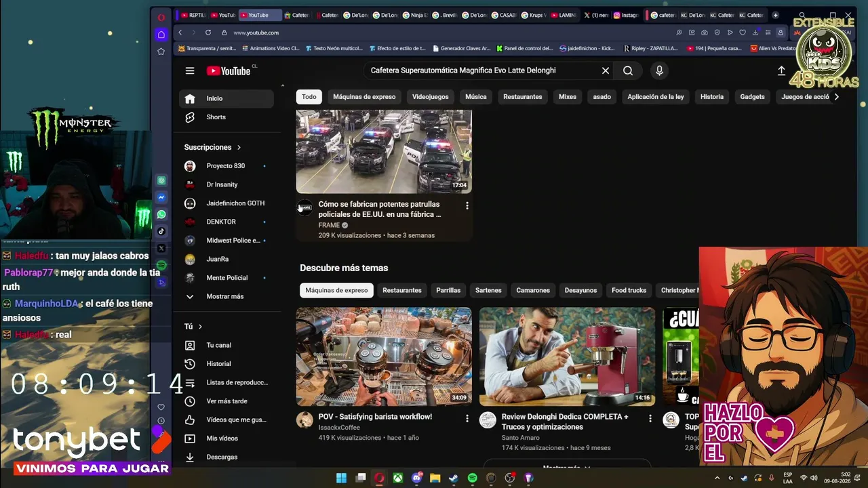Open the DENKTOR subscription channel
This screenshot has height=488, width=868.
(226, 222)
